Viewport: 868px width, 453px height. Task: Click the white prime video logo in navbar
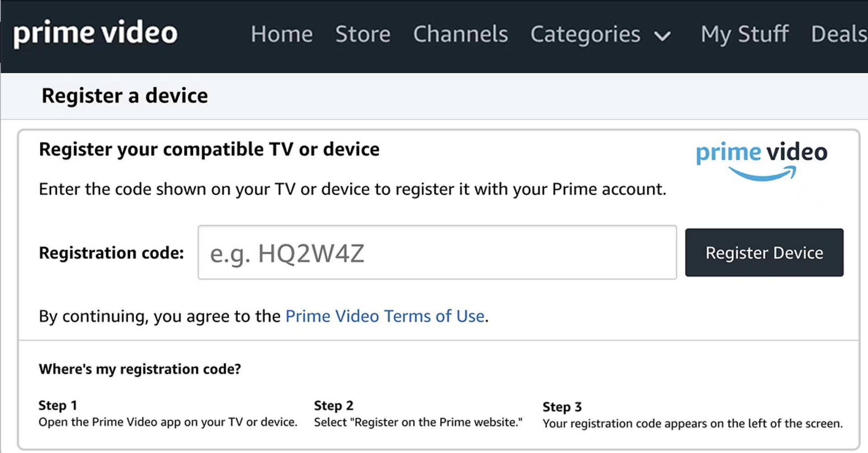95,33
